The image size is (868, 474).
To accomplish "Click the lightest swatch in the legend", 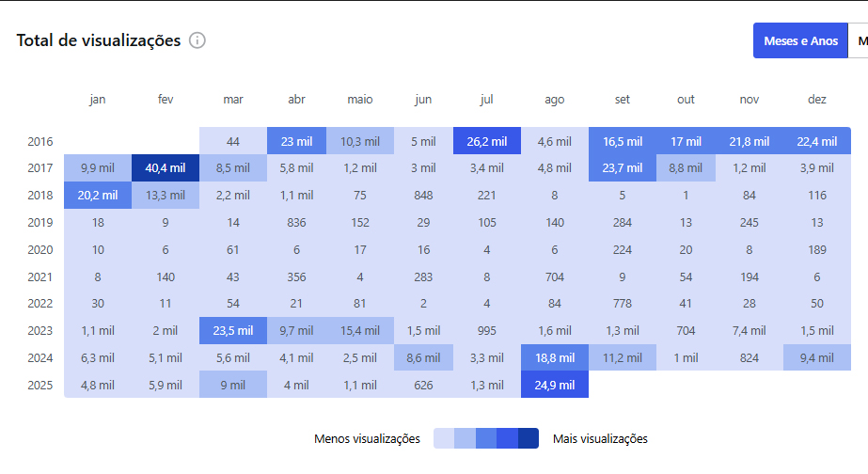I will click(444, 438).
